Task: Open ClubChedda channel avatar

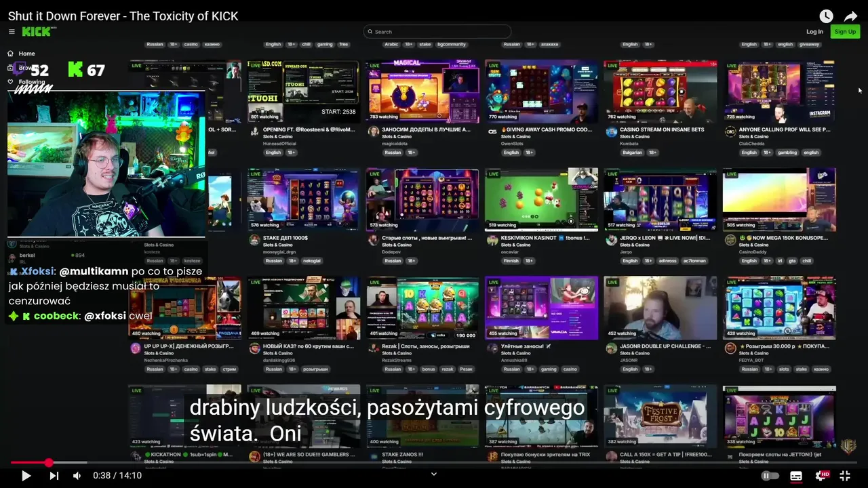Action: pos(730,131)
